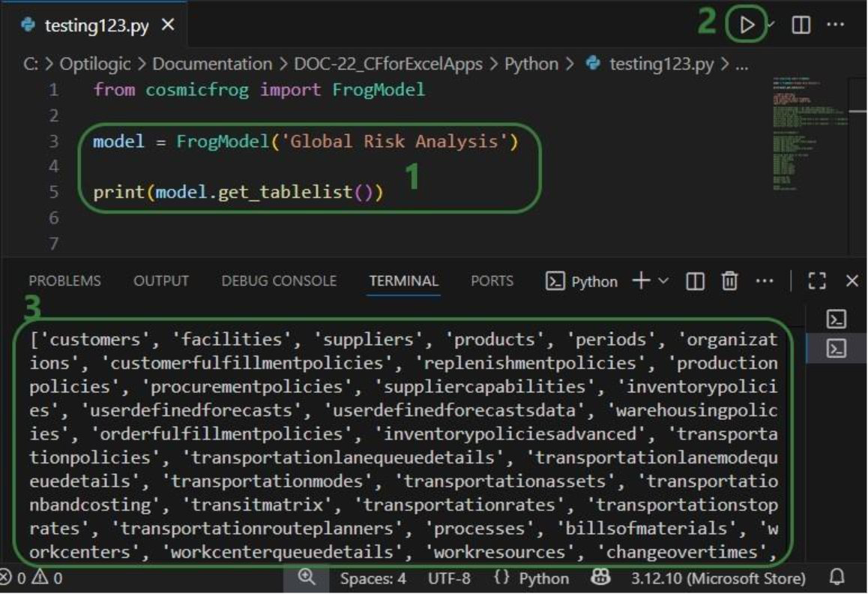
Task: Click the errors count in status bar
Action: pos(13,578)
